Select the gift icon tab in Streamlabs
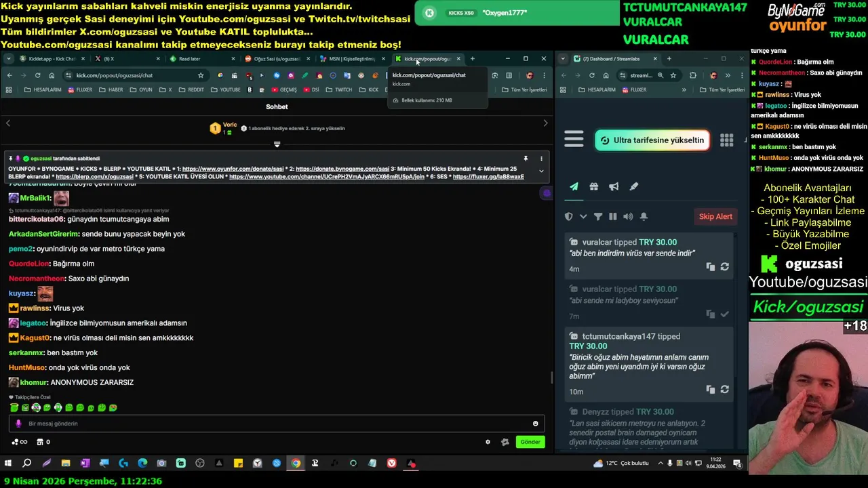The height and width of the screenshot is (488, 868). [x=593, y=186]
